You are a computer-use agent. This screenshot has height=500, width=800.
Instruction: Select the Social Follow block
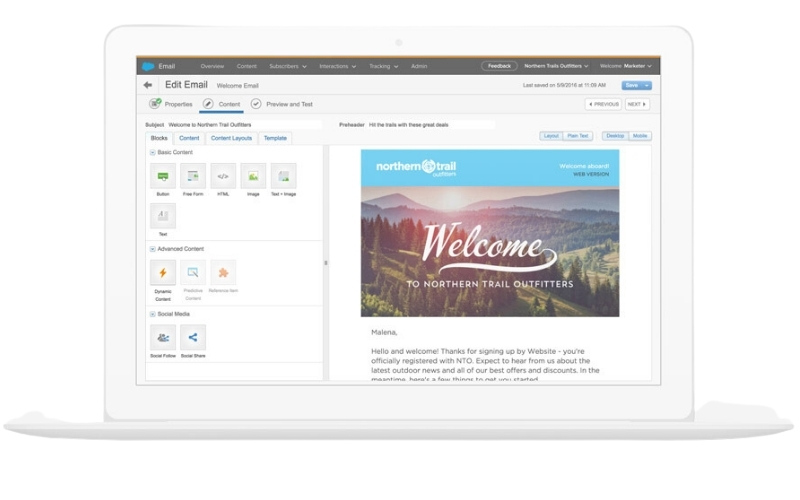click(162, 337)
